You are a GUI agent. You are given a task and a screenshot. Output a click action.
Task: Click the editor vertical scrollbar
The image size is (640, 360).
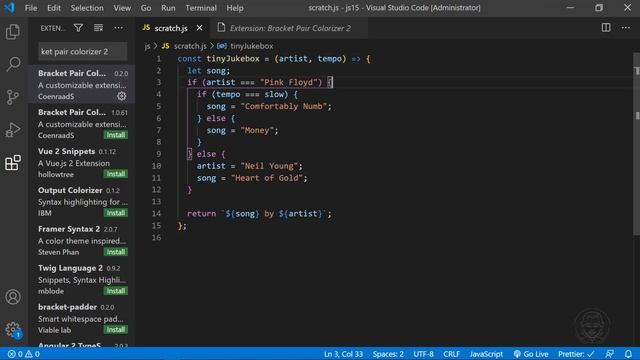tap(637, 143)
